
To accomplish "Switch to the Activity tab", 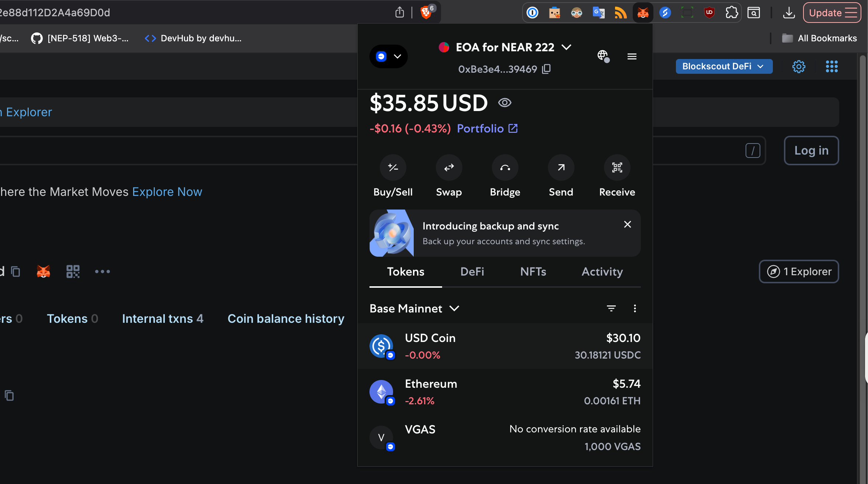I will point(602,272).
